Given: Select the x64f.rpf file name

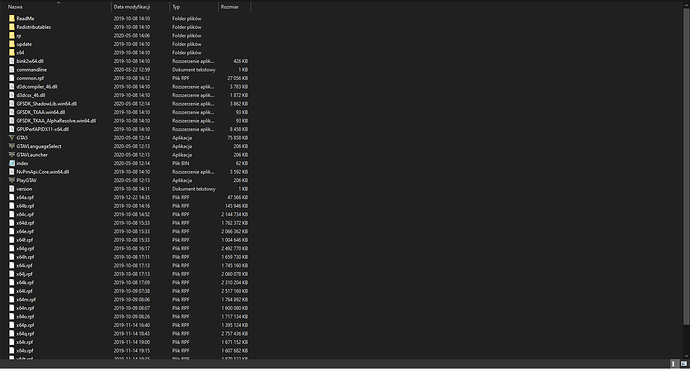Looking at the screenshot, I should pyautogui.click(x=25, y=240).
